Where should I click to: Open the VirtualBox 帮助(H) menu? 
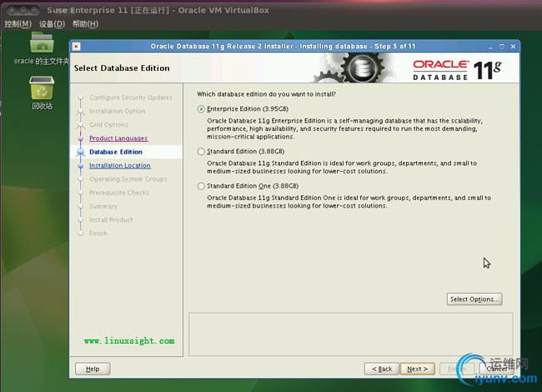point(85,24)
